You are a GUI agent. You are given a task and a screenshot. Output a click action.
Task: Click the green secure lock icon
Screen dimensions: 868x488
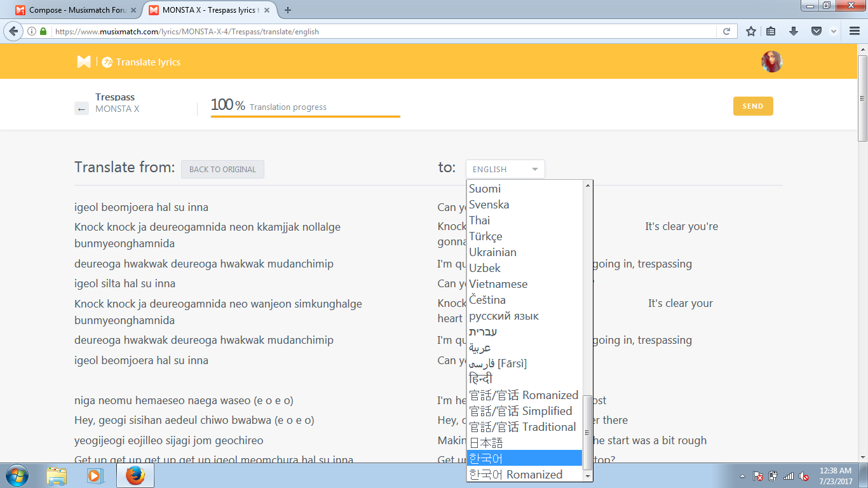point(43,31)
